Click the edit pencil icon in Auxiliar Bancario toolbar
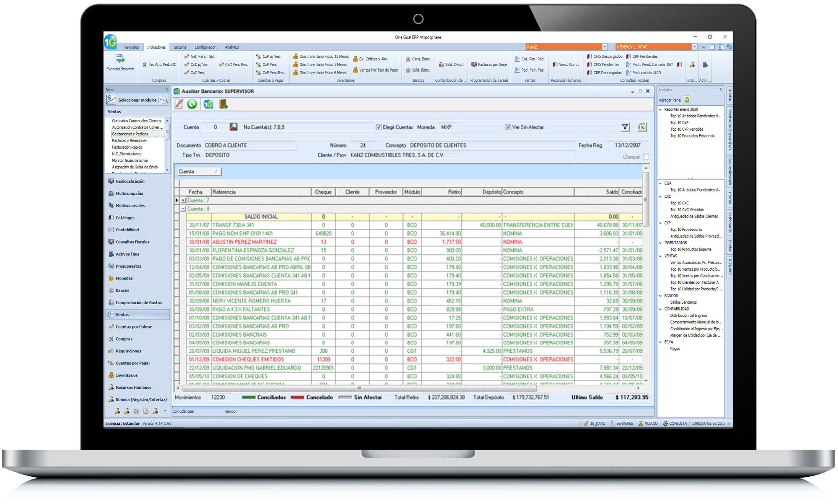 point(179,104)
